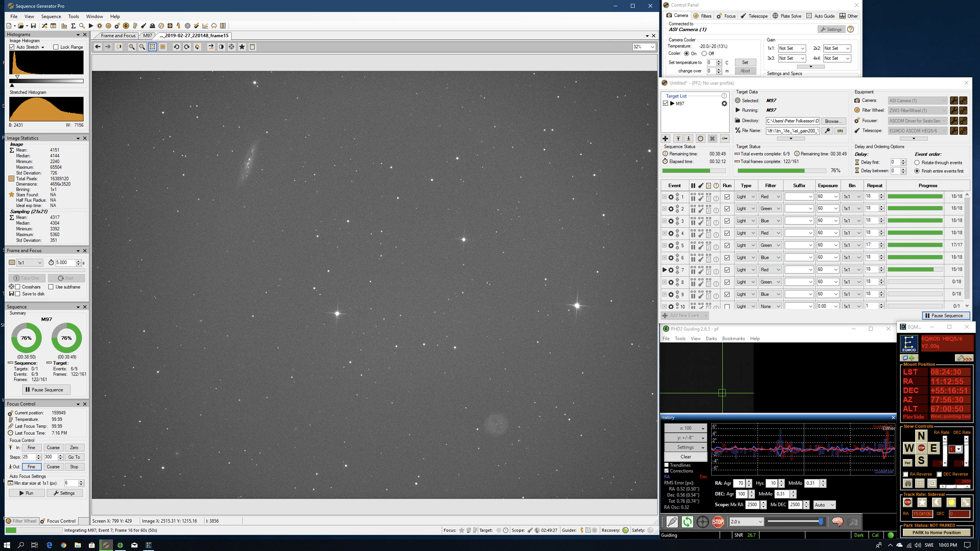The width and height of the screenshot is (980, 551).
Task: Open PHD2 brain advanced settings
Action: pos(837,522)
